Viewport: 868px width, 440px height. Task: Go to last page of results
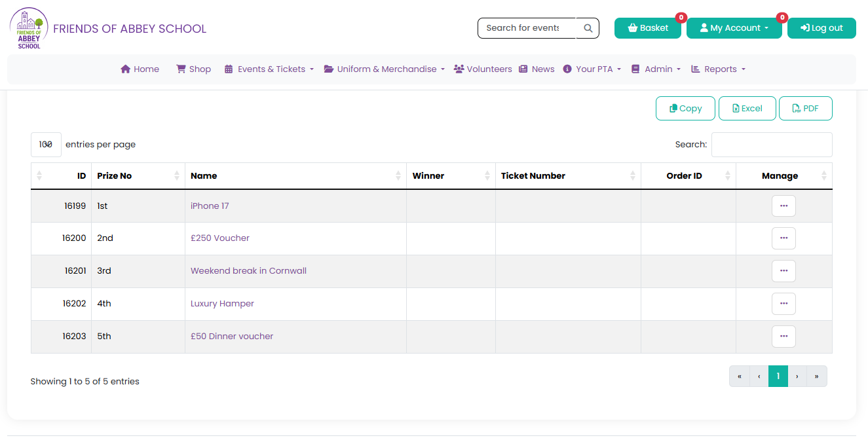coord(817,376)
